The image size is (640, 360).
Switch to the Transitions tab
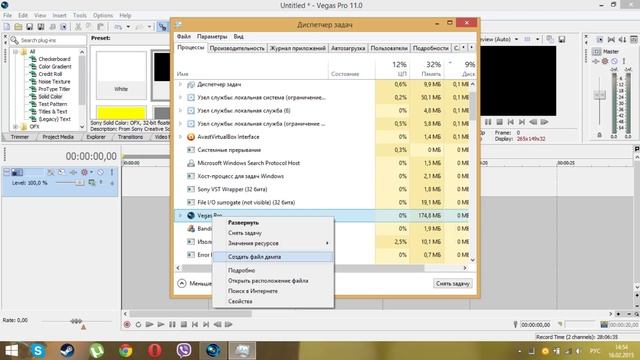pyautogui.click(x=130, y=137)
